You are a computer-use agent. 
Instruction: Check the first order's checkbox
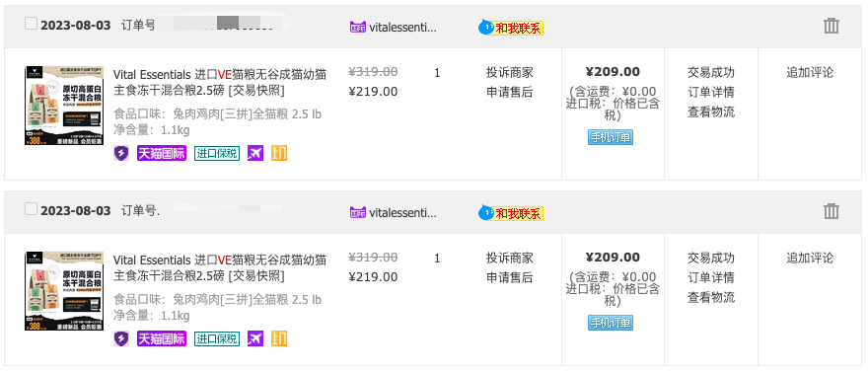point(31,24)
